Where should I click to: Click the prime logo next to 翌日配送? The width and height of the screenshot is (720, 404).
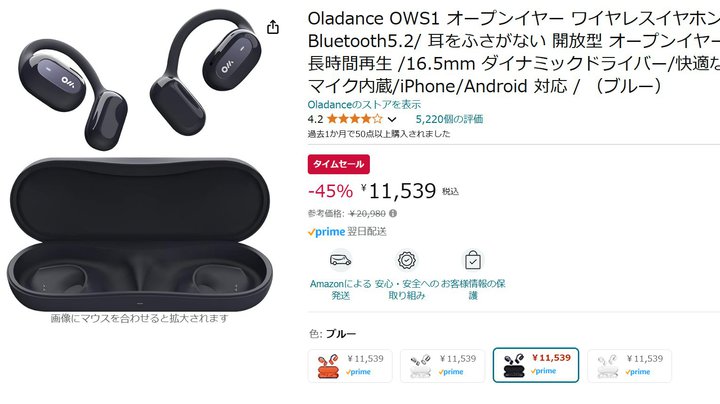(326, 232)
